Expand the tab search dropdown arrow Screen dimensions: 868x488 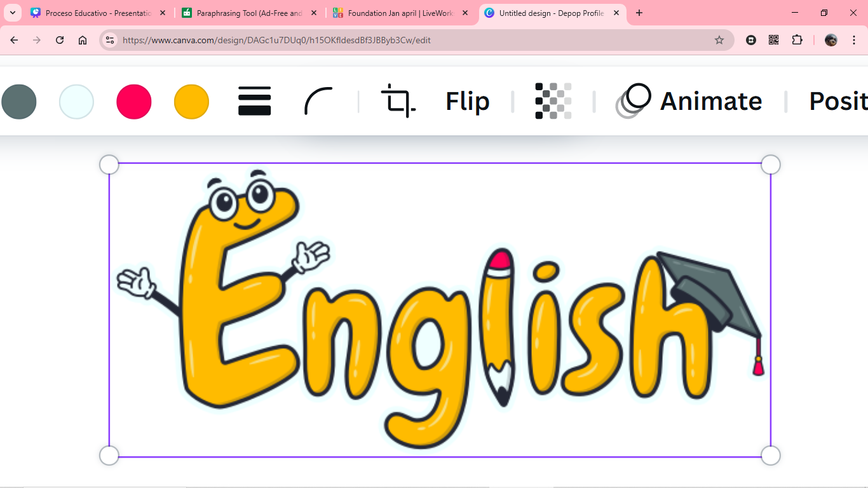click(x=12, y=13)
